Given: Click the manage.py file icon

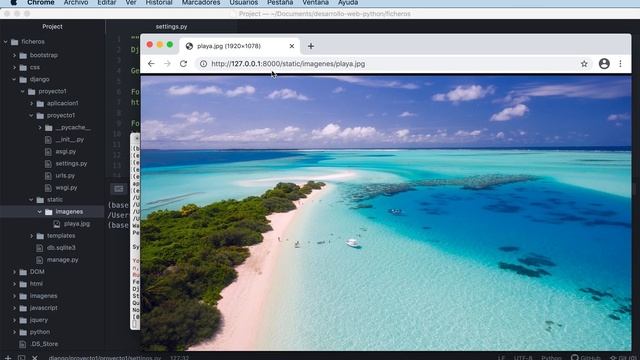Looking at the screenshot, I should [40, 260].
